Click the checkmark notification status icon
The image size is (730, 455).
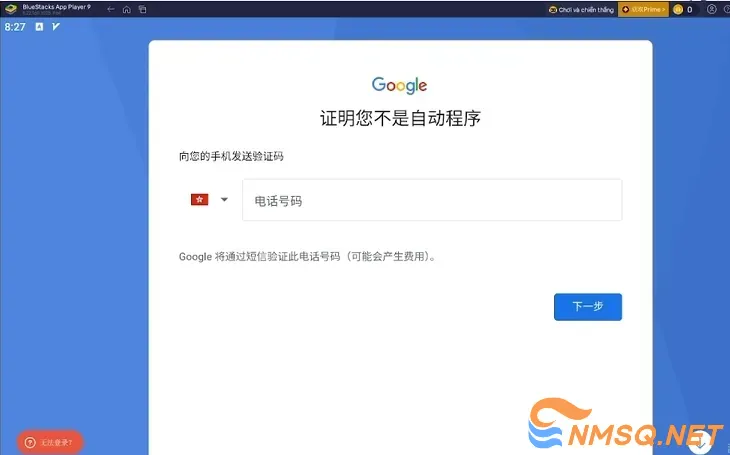(x=56, y=27)
